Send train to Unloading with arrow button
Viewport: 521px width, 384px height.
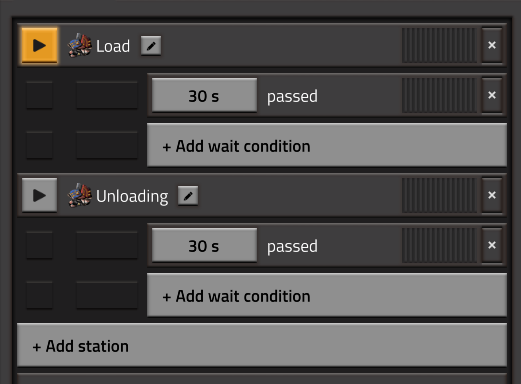point(39,195)
